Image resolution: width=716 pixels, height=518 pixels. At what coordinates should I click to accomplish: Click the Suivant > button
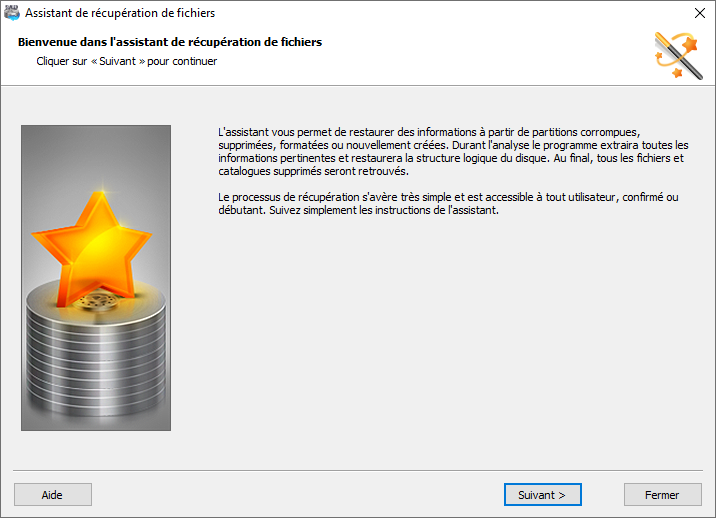542,495
